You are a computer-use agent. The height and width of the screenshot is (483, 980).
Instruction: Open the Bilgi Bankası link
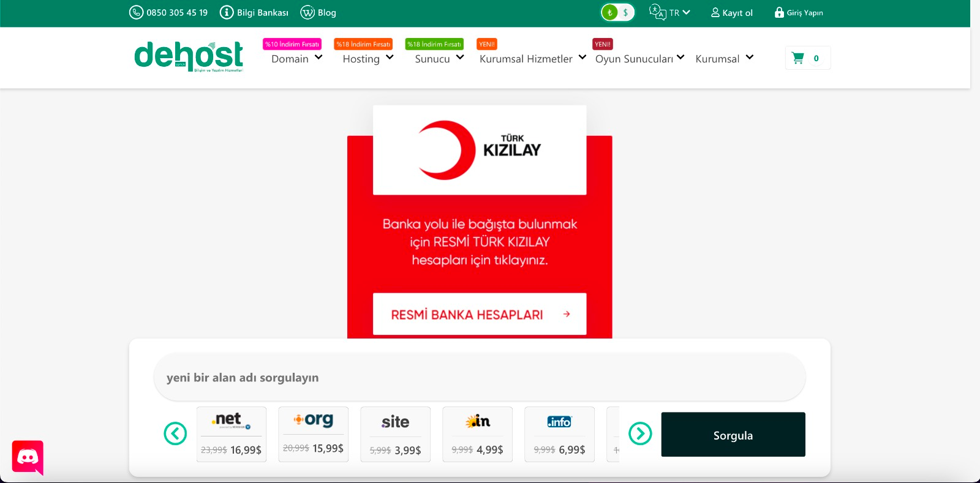263,13
